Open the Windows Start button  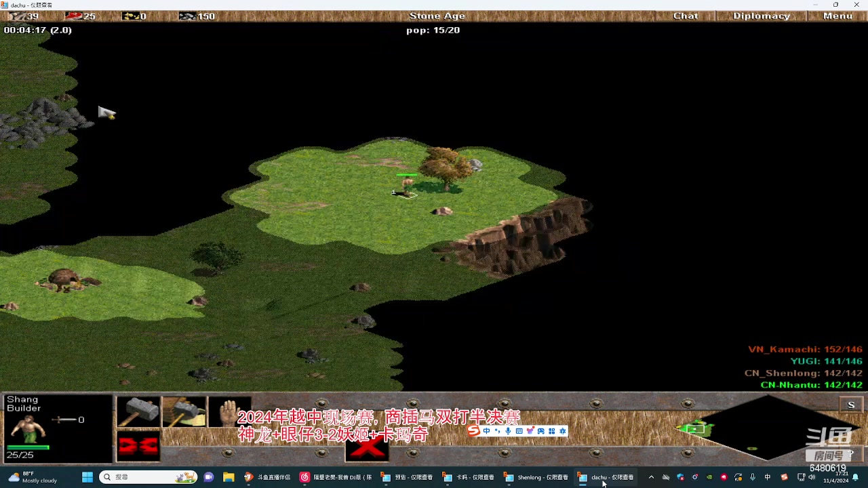[87, 477]
